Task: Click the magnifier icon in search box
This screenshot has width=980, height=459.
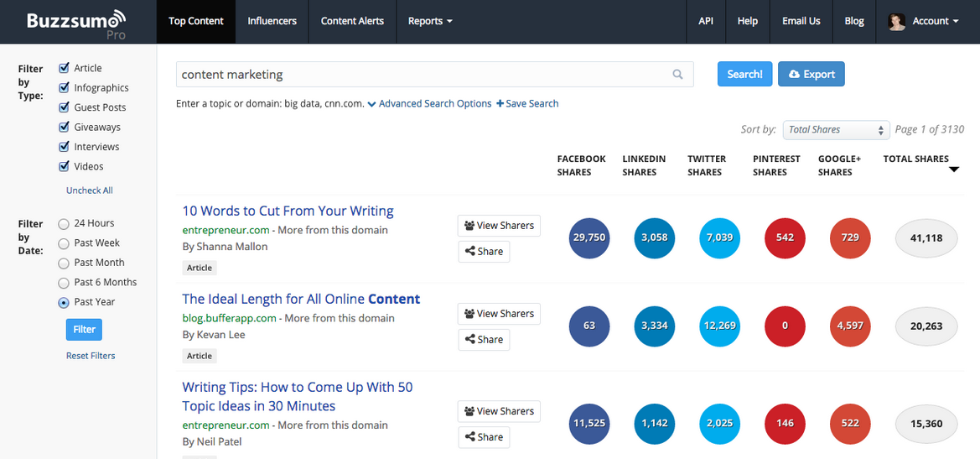Action: coord(677,75)
